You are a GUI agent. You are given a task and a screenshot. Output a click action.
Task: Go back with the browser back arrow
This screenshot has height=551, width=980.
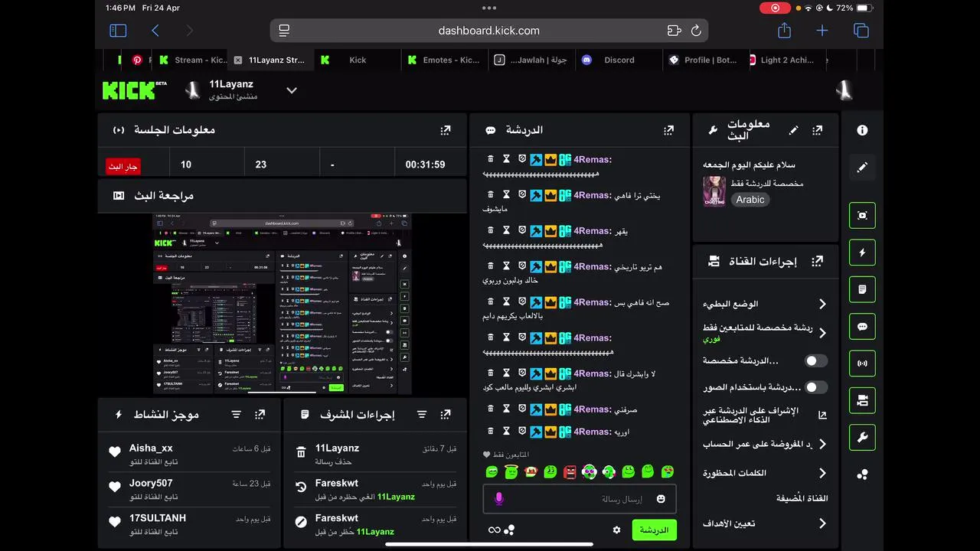pos(155,31)
